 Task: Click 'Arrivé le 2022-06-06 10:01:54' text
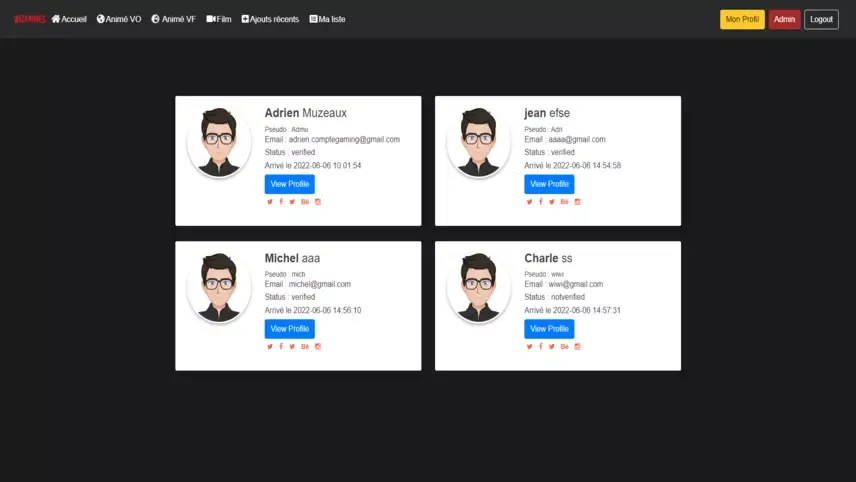tap(313, 165)
